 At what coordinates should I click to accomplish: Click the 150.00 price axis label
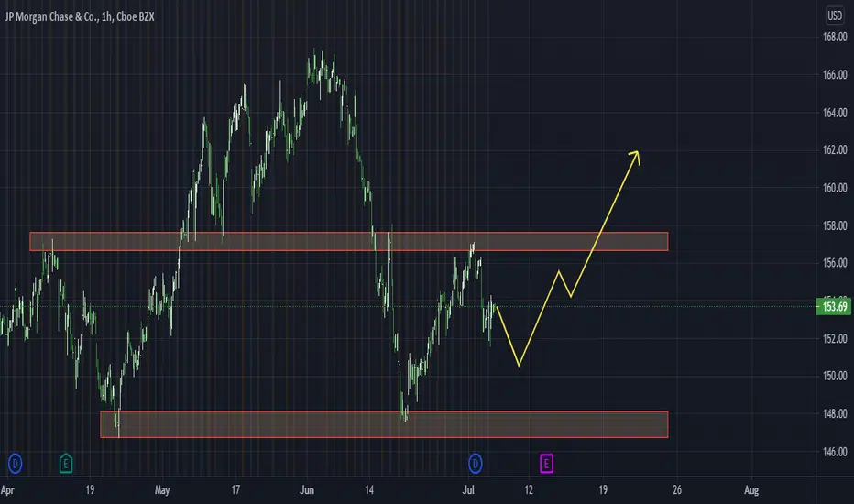(835, 376)
